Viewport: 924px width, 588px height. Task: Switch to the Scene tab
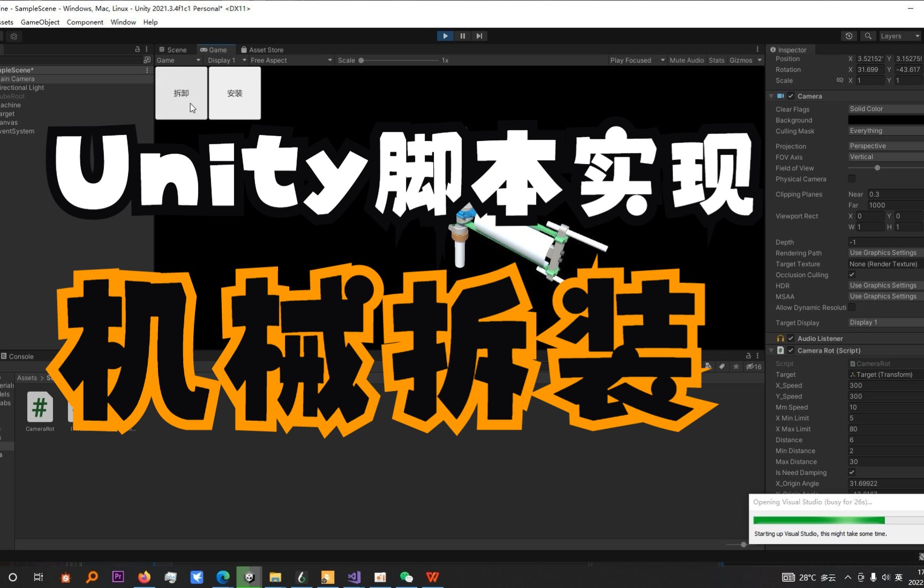tap(173, 49)
